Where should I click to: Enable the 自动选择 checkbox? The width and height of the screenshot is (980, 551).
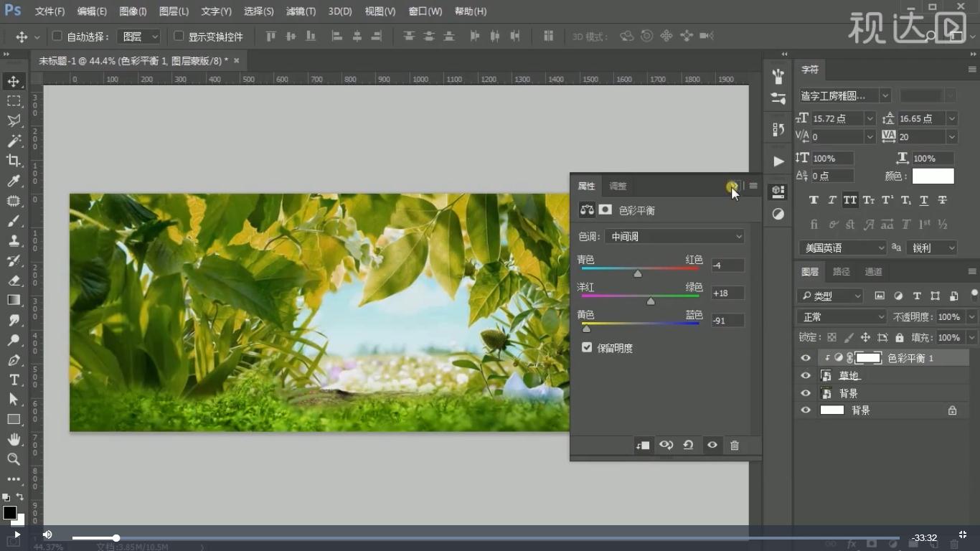point(57,37)
